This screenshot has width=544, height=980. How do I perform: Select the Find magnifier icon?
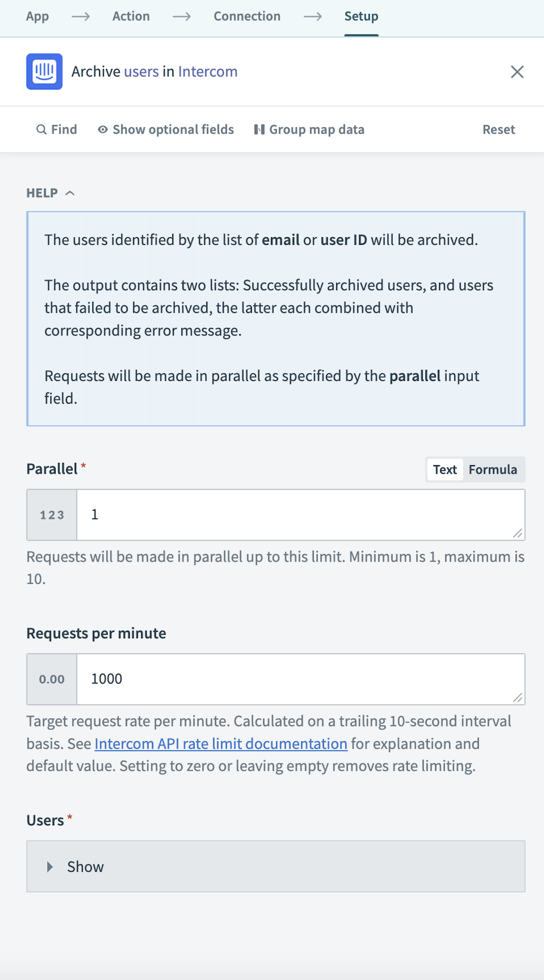coord(42,129)
